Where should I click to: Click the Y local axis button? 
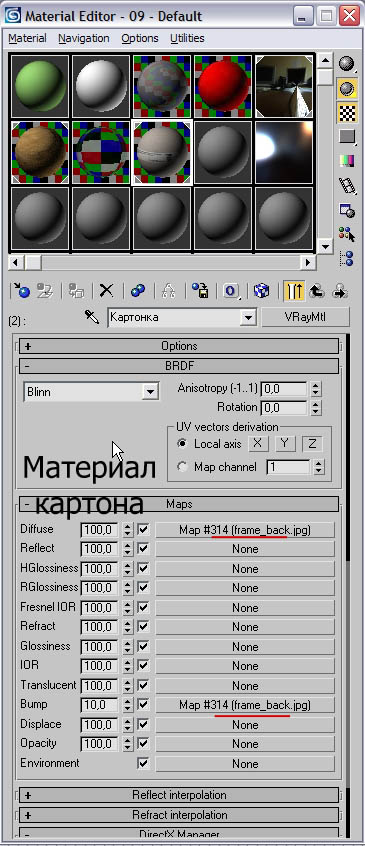(285, 444)
